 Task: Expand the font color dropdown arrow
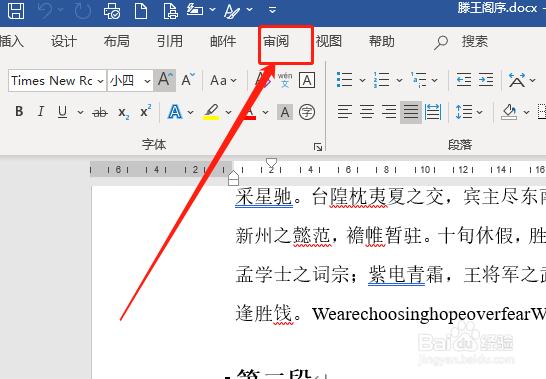click(265, 112)
